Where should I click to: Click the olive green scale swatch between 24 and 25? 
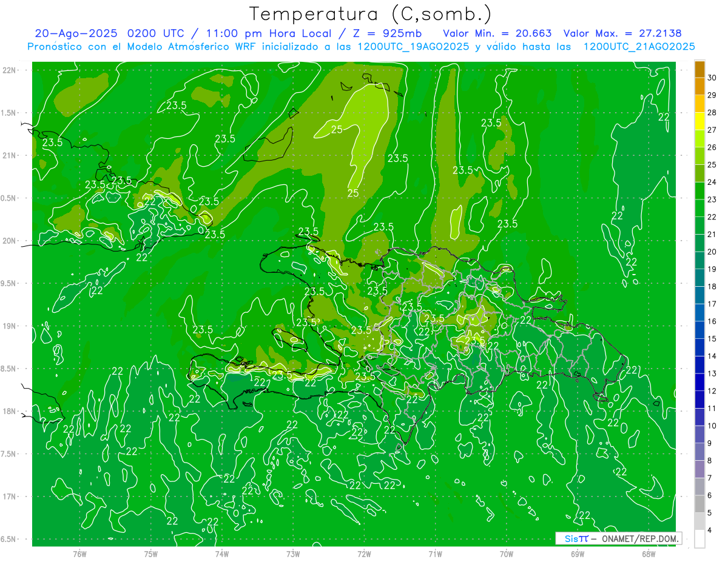(x=699, y=173)
